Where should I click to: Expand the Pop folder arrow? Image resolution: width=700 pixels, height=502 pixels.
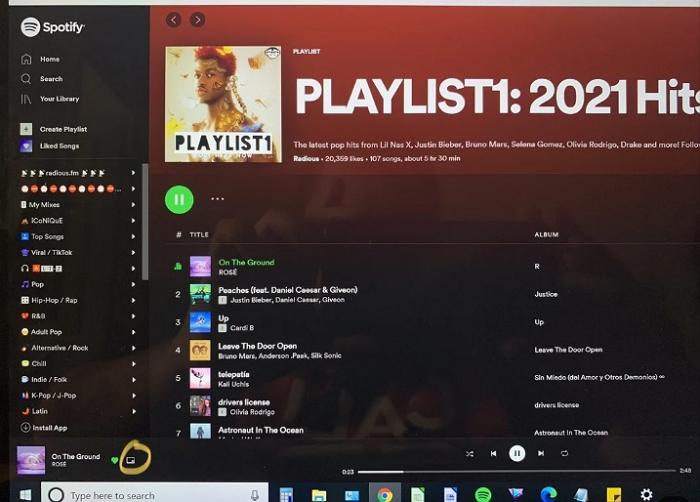coord(133,284)
